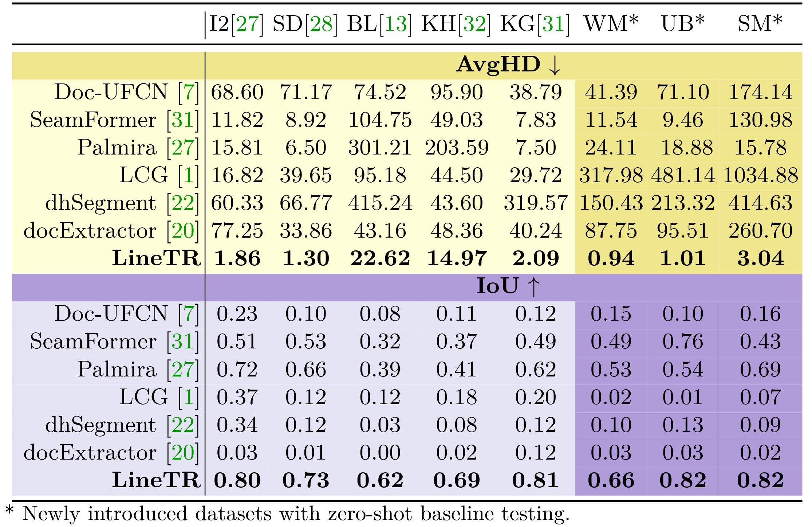Select the '0.23' Doc-UFCN I2 IoU value
The height and width of the screenshot is (527, 812).
pyautogui.click(x=237, y=314)
